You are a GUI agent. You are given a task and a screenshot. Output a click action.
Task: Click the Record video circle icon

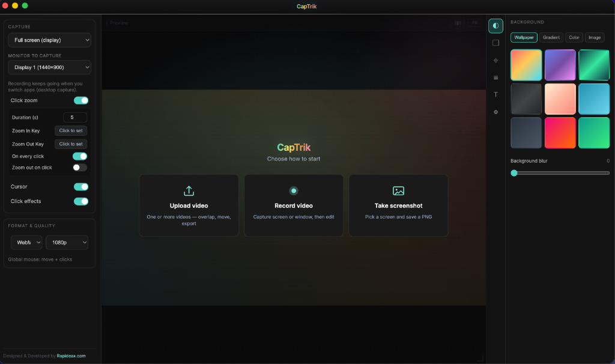293,190
